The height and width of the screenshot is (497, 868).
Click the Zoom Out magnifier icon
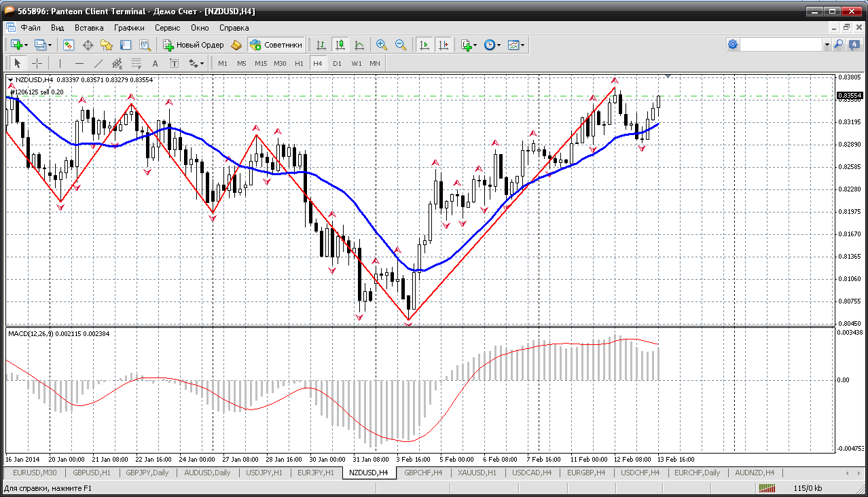[x=401, y=45]
